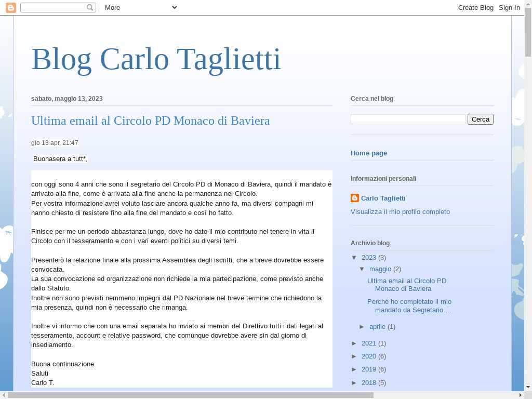Expand the aprile archive month
Viewport: 532px width, 399px height.
362,327
